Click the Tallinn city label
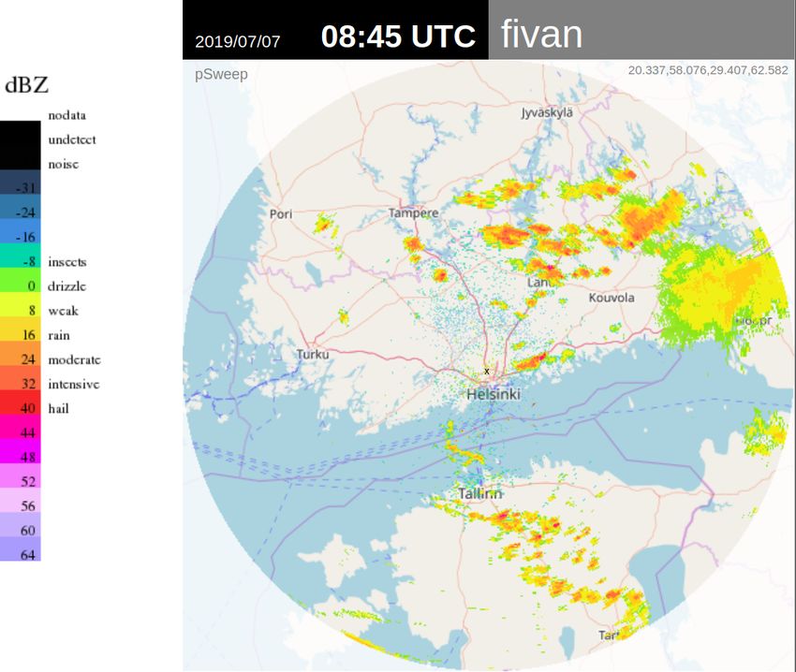This screenshot has width=796, height=672. pyautogui.click(x=479, y=493)
